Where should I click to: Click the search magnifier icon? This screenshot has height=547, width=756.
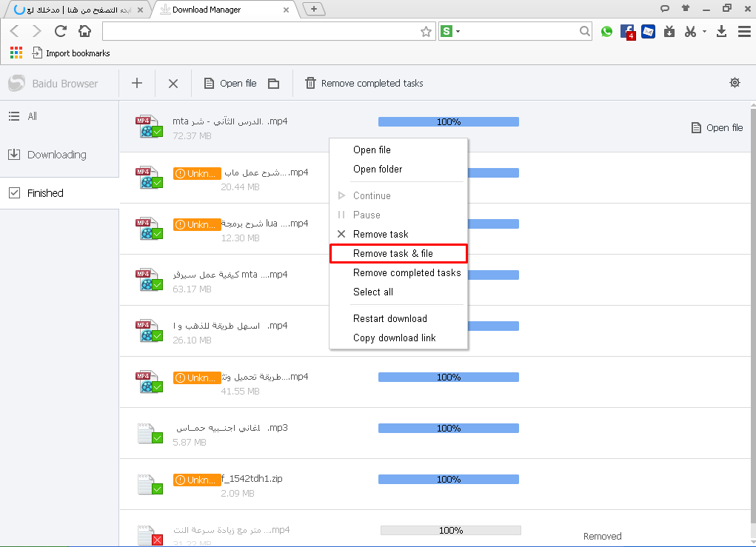584,31
